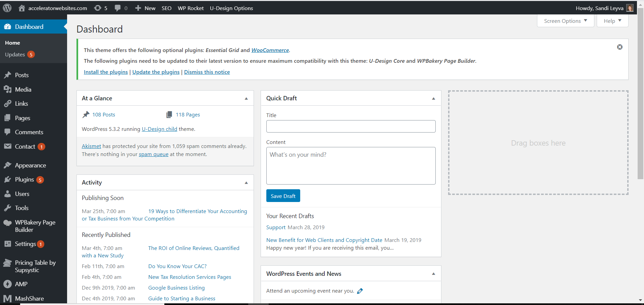Click pencil icon to edit event location
This screenshot has width=644, height=305.
pos(360,291)
